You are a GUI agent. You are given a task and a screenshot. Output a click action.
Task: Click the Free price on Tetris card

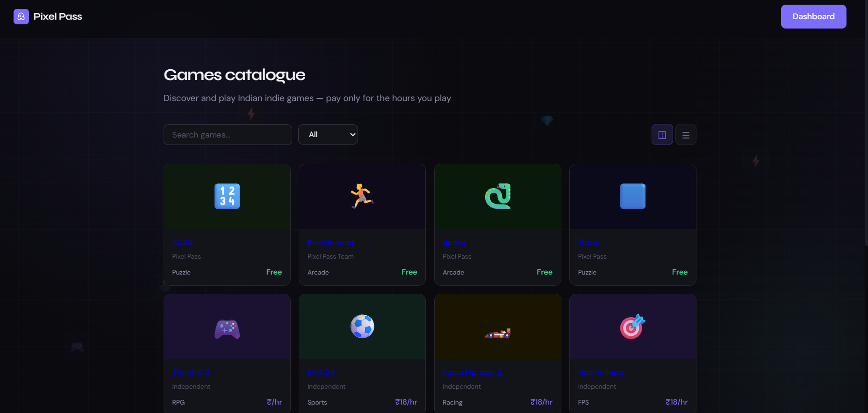pos(680,272)
